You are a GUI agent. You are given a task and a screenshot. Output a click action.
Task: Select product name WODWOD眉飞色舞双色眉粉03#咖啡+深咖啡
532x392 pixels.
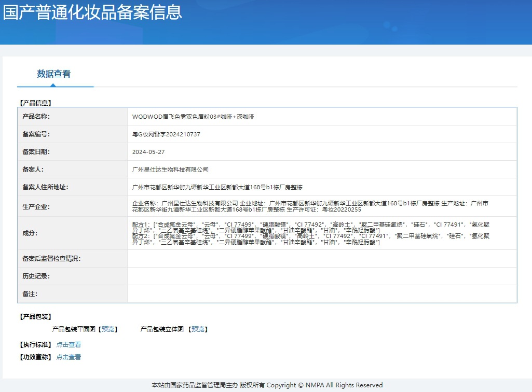coord(193,117)
